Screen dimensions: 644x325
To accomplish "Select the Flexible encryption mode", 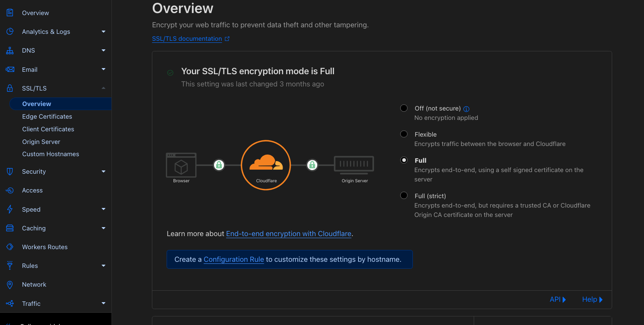I will point(404,134).
